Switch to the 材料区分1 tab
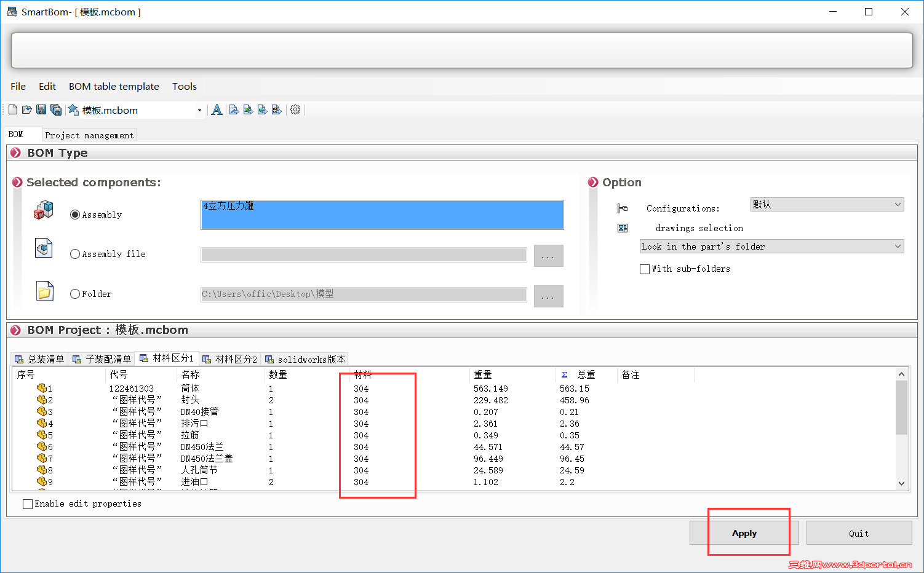 [x=167, y=358]
